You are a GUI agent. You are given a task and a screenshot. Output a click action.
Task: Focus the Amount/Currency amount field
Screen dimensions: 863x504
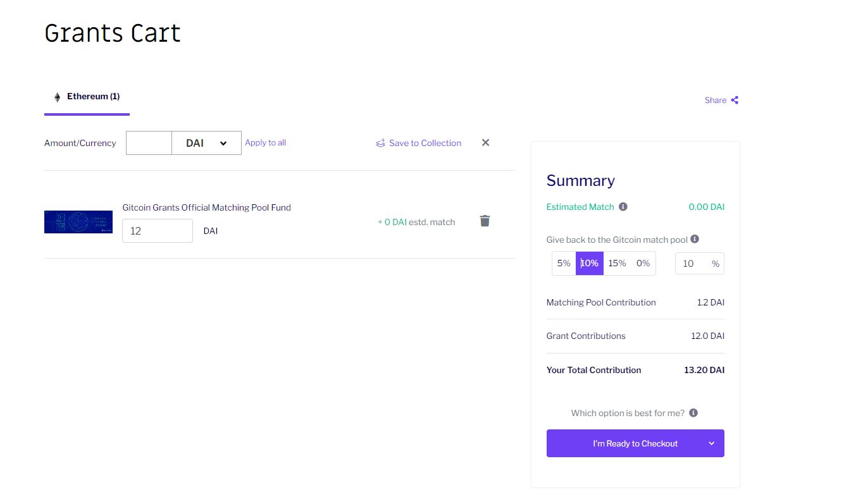point(149,143)
